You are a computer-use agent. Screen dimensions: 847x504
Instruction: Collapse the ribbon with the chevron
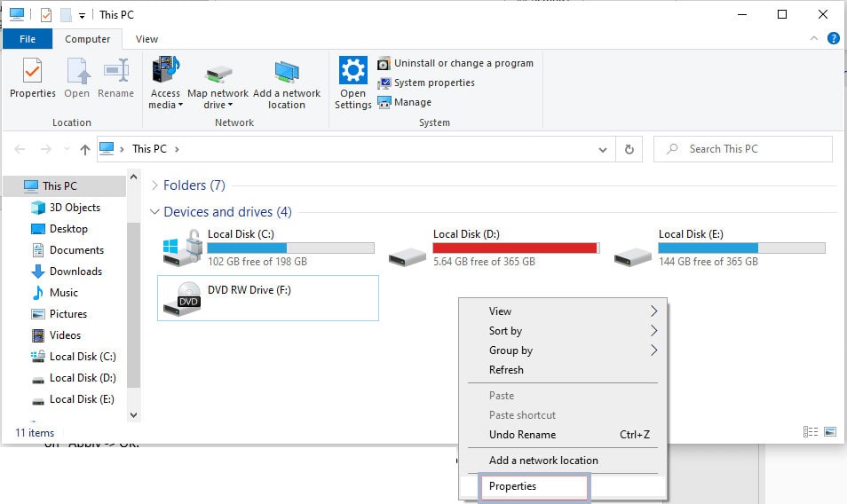815,39
